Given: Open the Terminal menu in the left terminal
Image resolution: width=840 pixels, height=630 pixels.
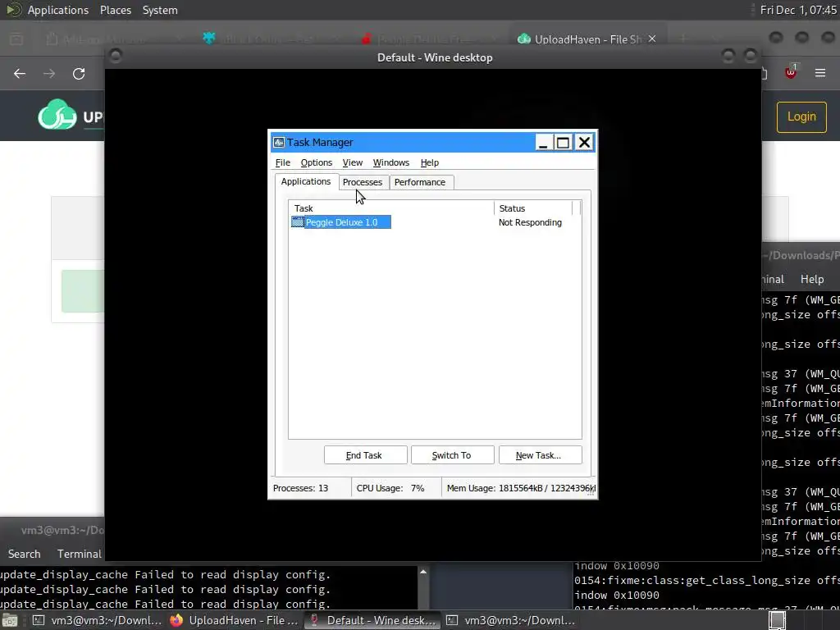Looking at the screenshot, I should (80, 554).
